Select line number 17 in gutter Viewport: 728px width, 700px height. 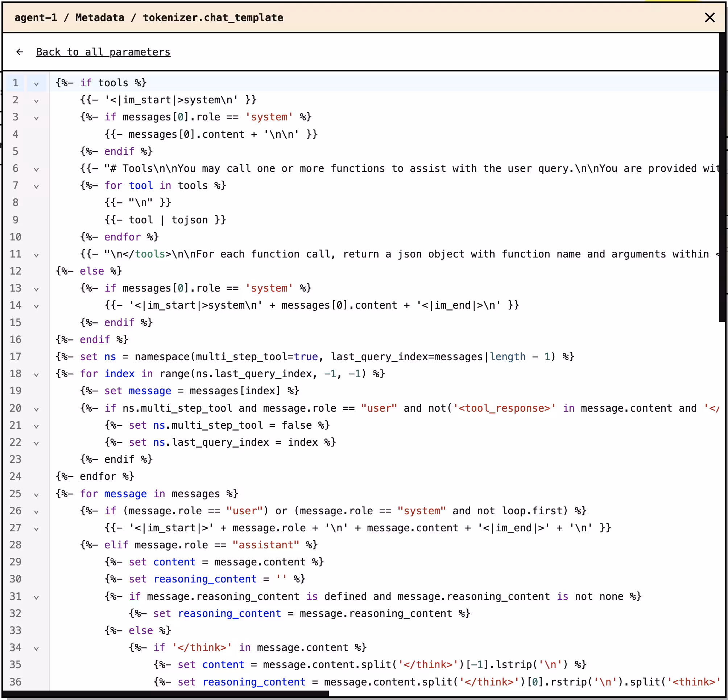click(15, 357)
